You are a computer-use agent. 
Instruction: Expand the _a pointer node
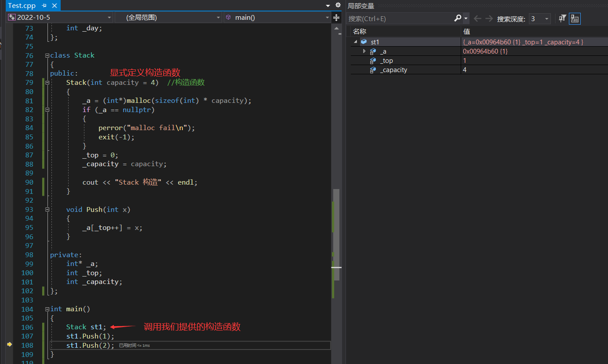pos(364,51)
